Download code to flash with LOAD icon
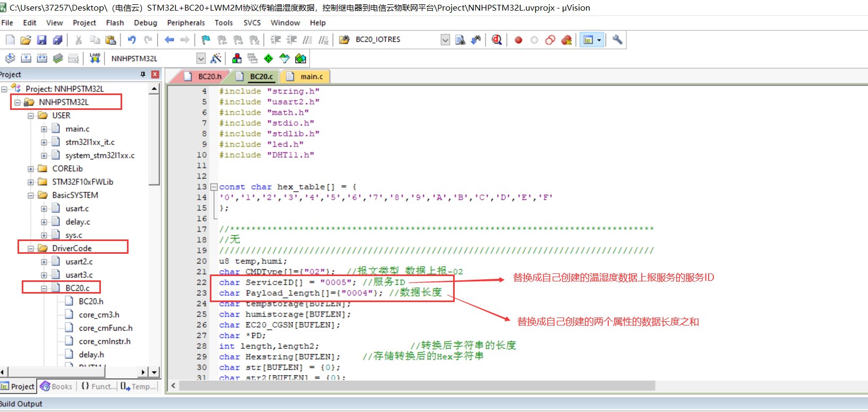 click(95, 58)
